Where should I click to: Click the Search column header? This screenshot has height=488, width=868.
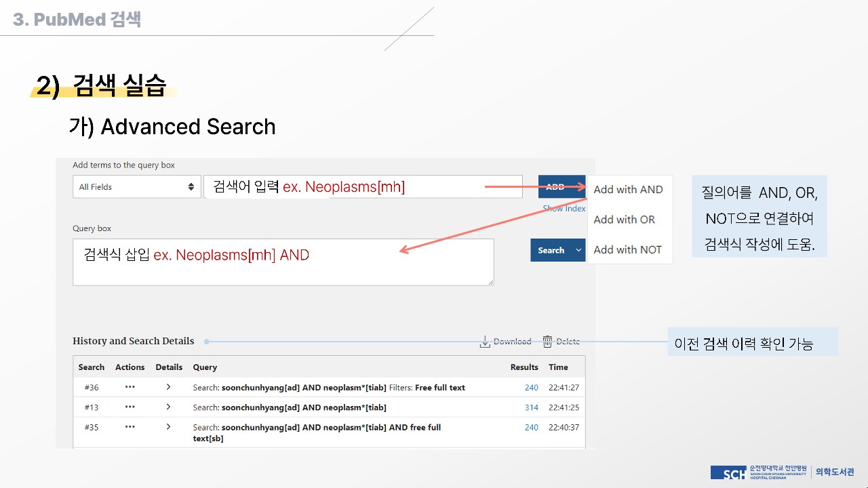[91, 367]
